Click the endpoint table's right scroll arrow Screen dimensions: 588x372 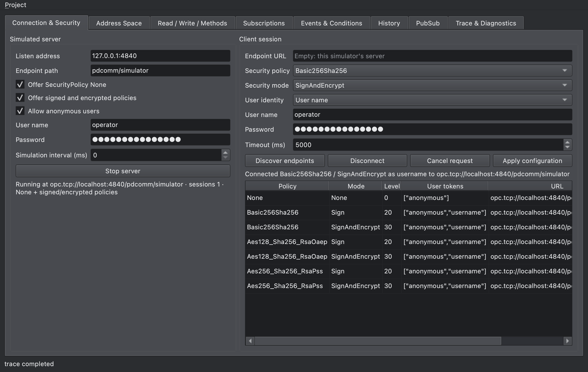tap(567, 341)
